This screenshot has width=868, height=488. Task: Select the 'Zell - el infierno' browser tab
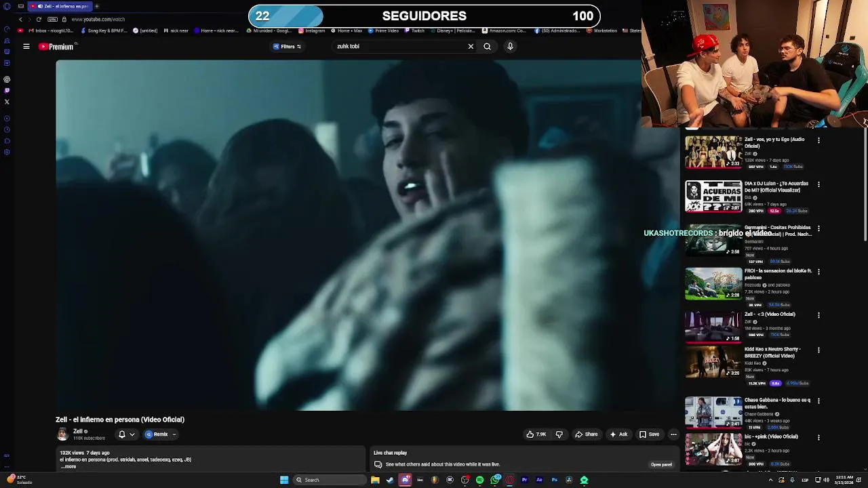coord(60,6)
